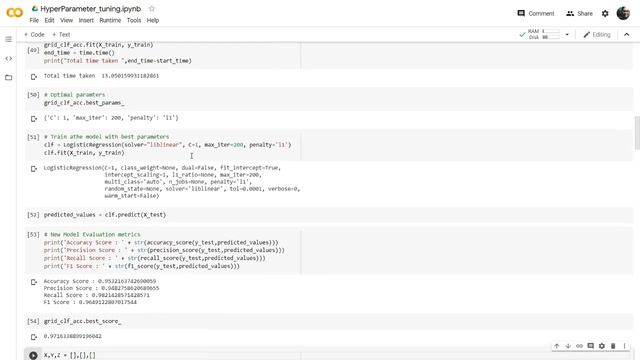Open the Colab logo home link
This screenshot has width=640, height=360.
click(x=15, y=13)
